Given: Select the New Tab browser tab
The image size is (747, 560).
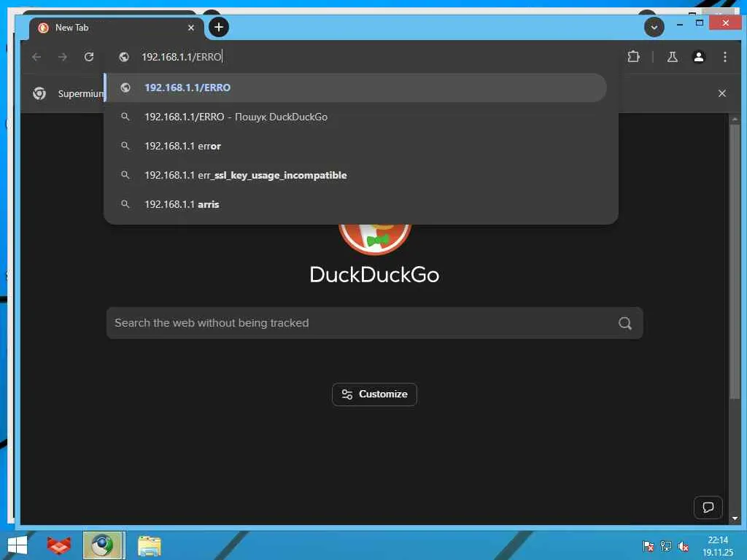Looking at the screenshot, I should pyautogui.click(x=117, y=28).
